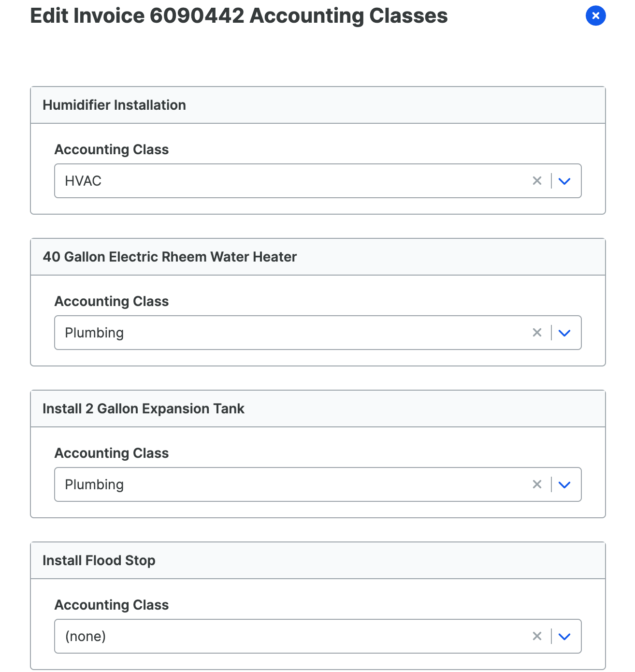Viewport: 635px width, 672px height.
Task: Click the (none) value in Flood Stop field
Action: 86,636
